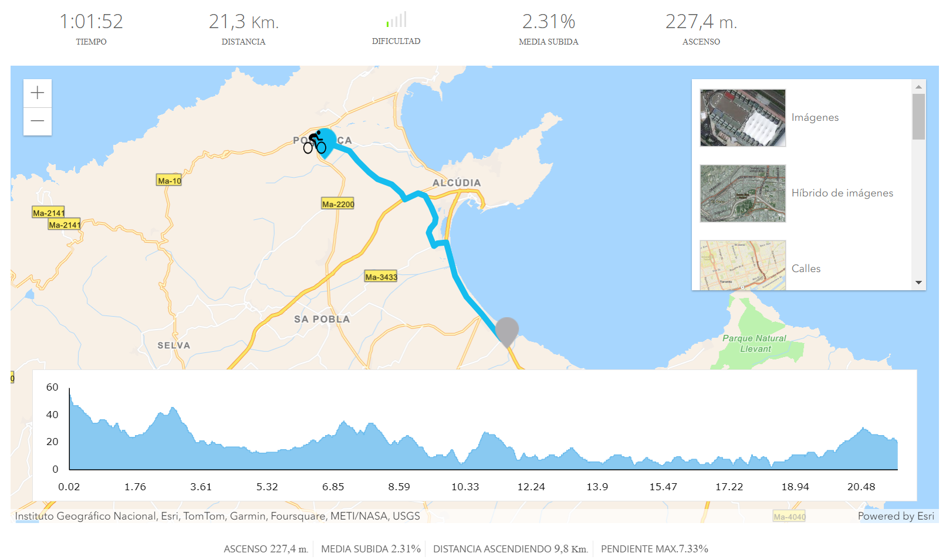Select the Imágenes basemap thumbnail
Viewport: 946px width, 560px height.
pyautogui.click(x=742, y=118)
